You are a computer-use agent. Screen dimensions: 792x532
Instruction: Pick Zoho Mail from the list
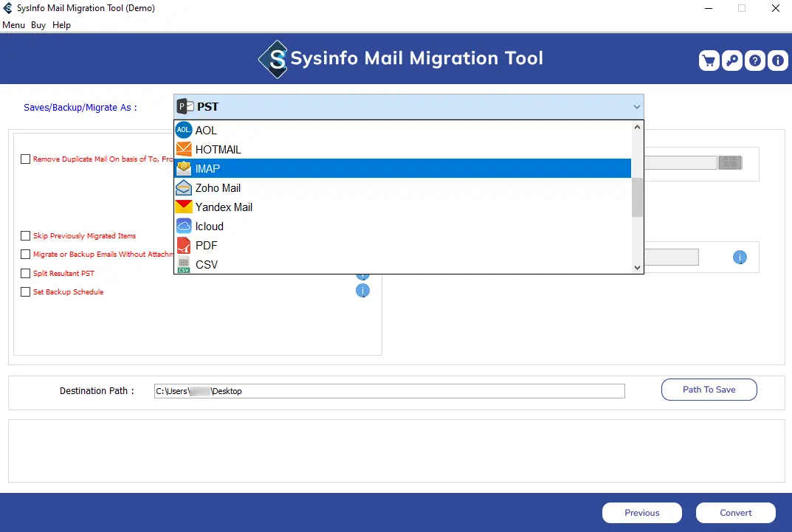[402, 187]
